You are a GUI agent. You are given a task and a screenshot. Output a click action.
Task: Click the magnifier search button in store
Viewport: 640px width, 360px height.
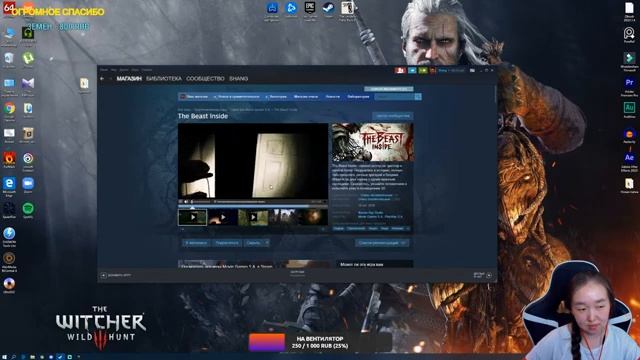coord(418,97)
